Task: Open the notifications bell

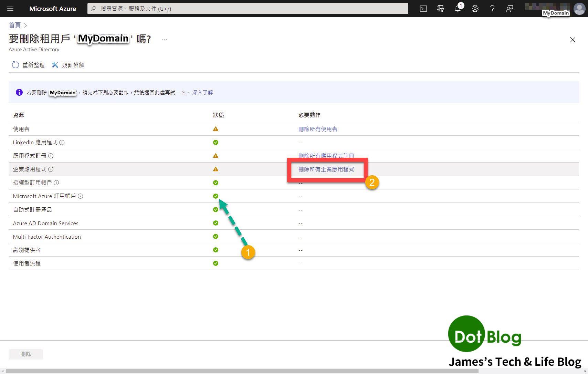Action: [x=458, y=9]
